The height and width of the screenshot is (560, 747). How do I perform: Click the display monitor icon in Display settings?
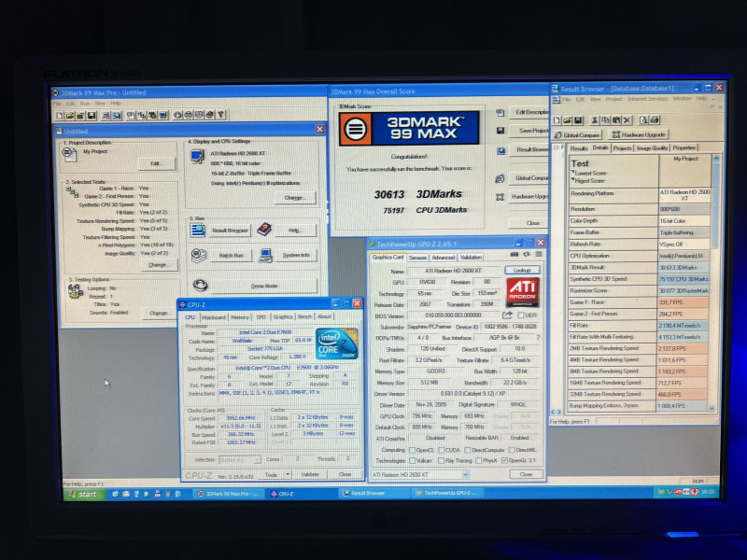[x=197, y=156]
